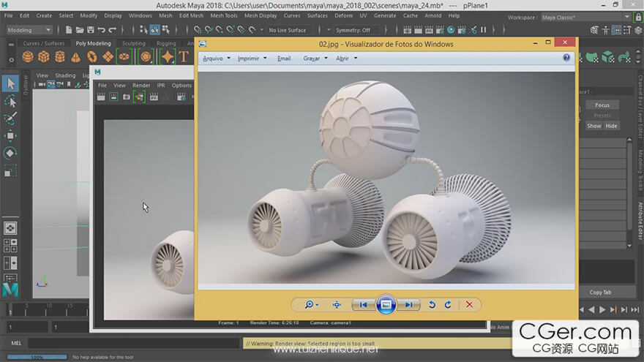Screen dimensions: 644x362
Task: Click the Open Scene folder icon
Action: (80, 29)
